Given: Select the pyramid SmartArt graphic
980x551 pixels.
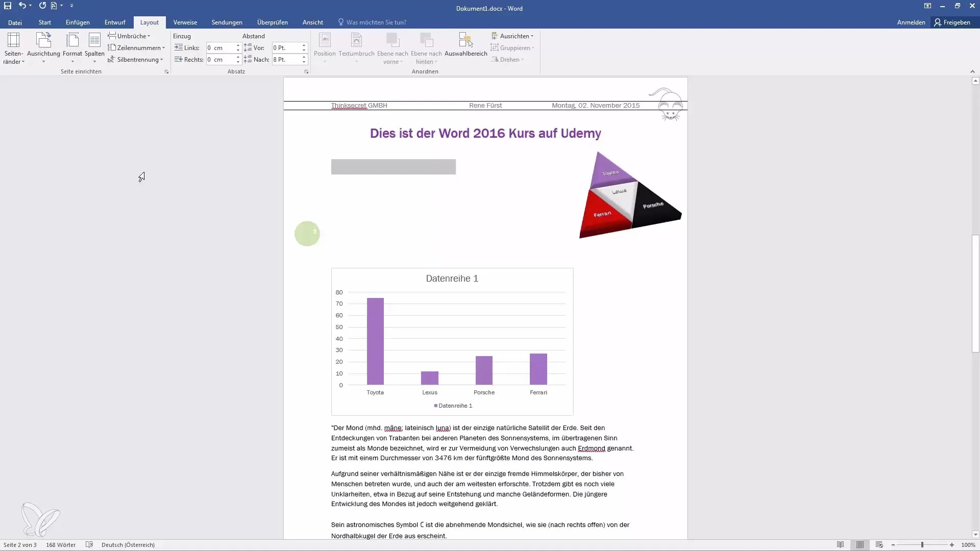Looking at the screenshot, I should coord(630,195).
